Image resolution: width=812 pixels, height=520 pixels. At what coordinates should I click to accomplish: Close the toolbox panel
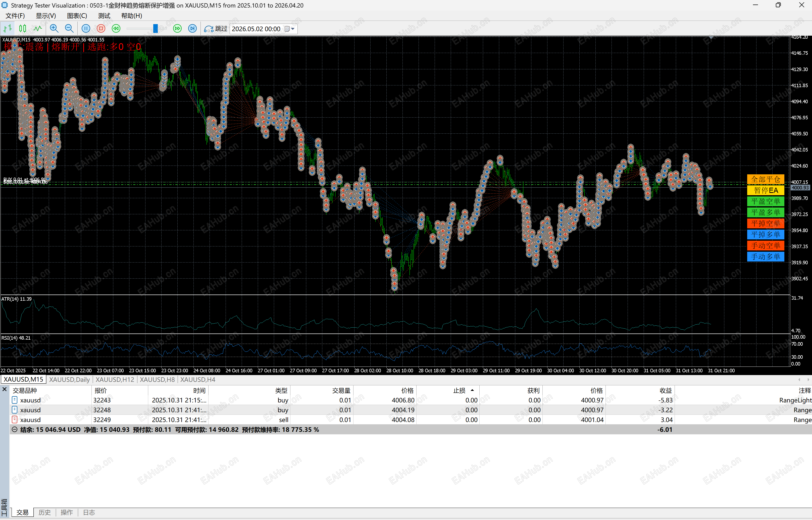pyautogui.click(x=4, y=389)
